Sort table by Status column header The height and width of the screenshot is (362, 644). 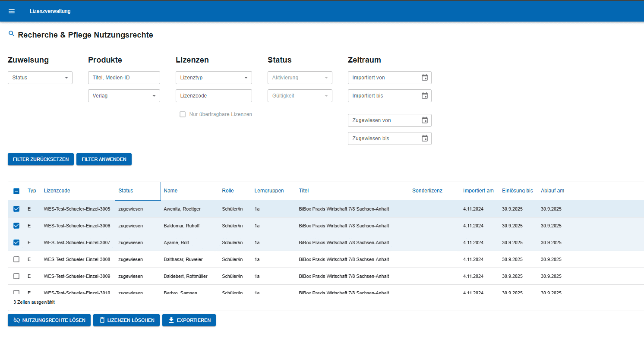[x=126, y=191]
